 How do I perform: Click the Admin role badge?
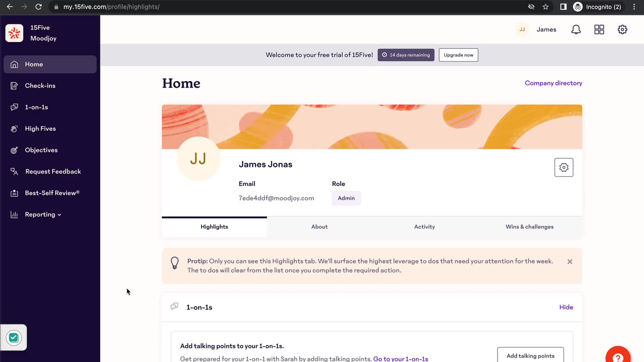(346, 198)
